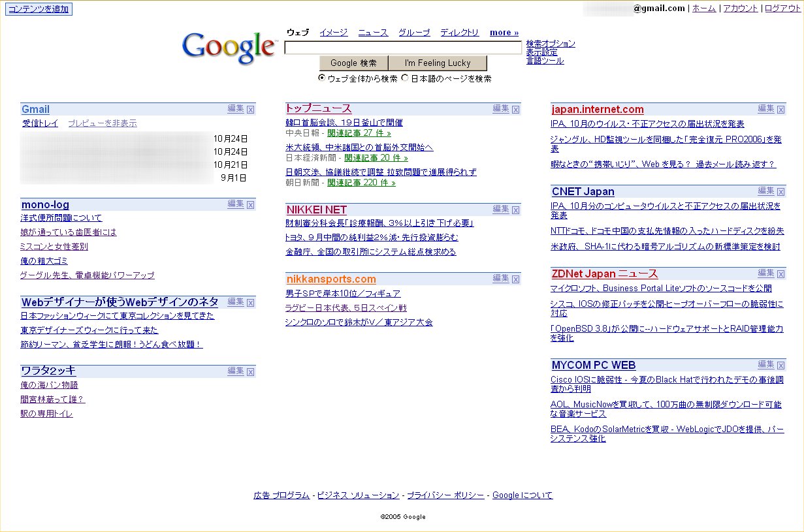Image resolution: width=804 pixels, height=532 pixels.
Task: Close the nikkansports.com module with X icon
Action: pos(515,279)
